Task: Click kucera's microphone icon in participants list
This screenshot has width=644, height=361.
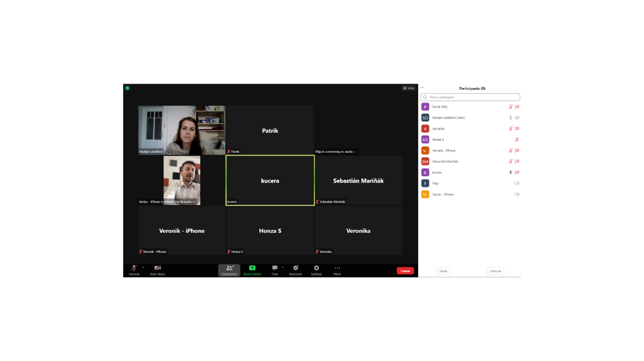Action: pyautogui.click(x=511, y=172)
